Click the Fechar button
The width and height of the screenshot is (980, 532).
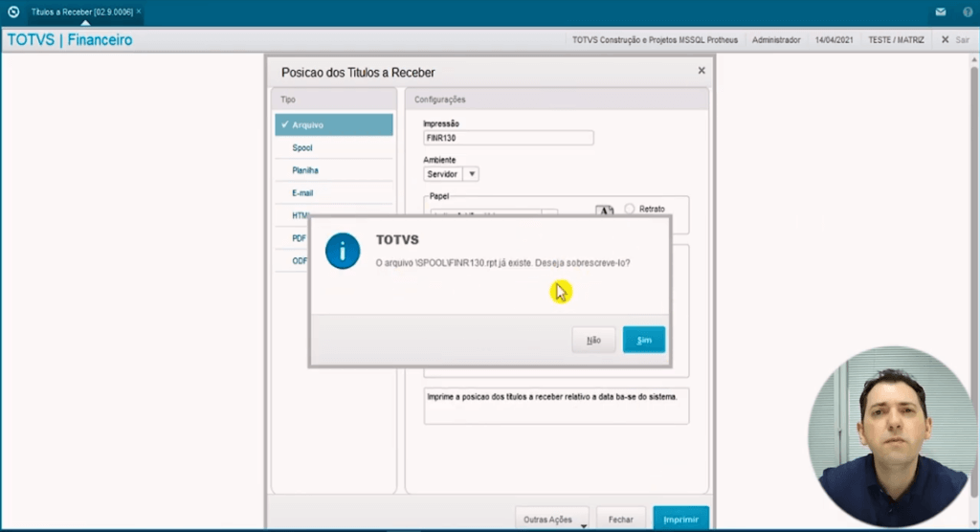(x=620, y=519)
